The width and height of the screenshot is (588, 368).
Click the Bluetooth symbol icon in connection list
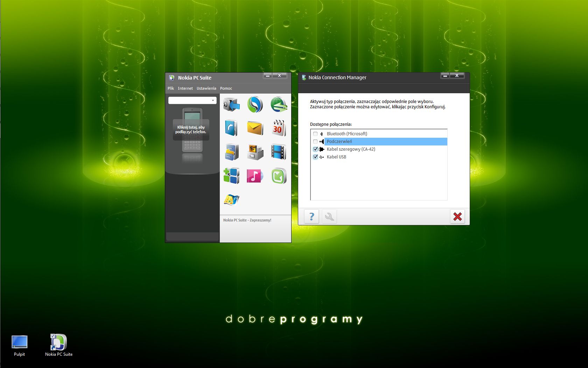coord(321,134)
